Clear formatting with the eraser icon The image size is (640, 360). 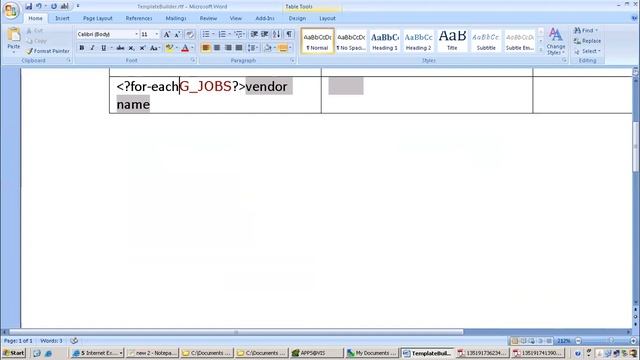[x=190, y=34]
